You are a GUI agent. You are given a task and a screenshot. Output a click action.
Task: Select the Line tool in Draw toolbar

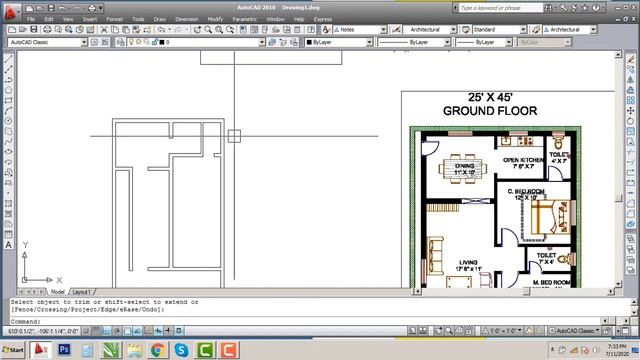(9, 59)
